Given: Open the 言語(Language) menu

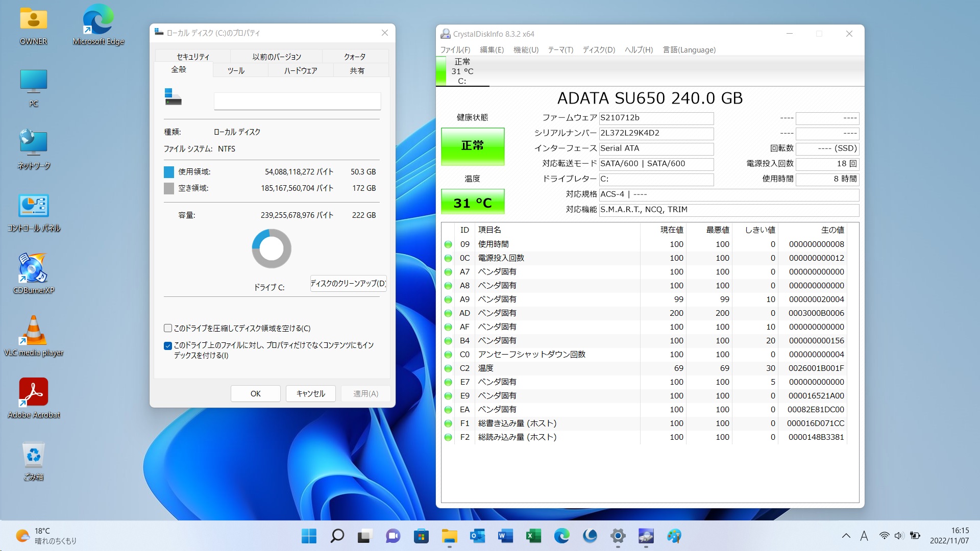Looking at the screenshot, I should pos(689,49).
